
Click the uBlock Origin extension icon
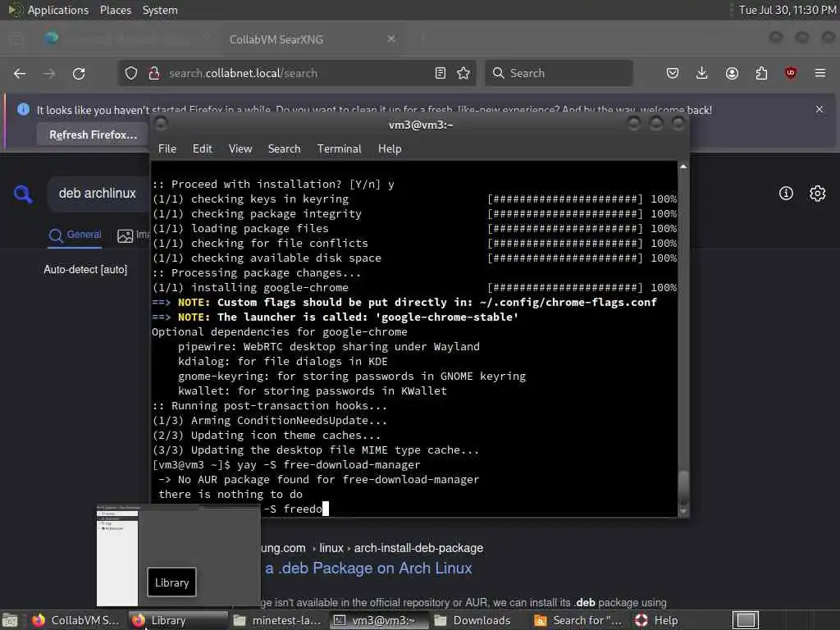791,73
